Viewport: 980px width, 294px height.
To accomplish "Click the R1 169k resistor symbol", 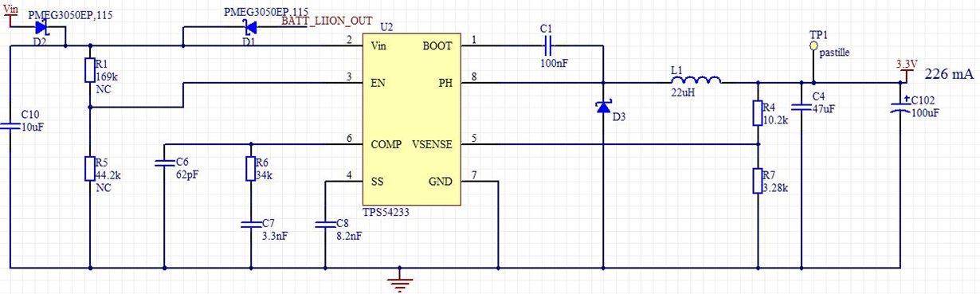I will coord(89,71).
